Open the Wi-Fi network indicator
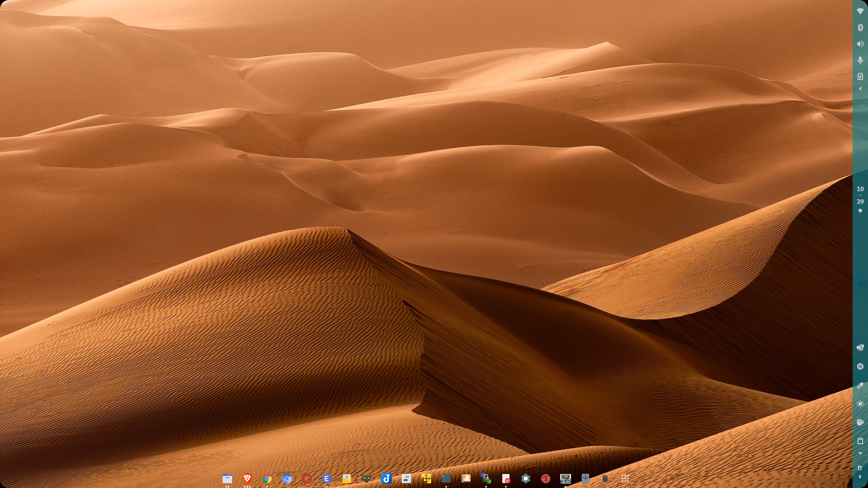Image resolution: width=868 pixels, height=488 pixels. [860, 11]
